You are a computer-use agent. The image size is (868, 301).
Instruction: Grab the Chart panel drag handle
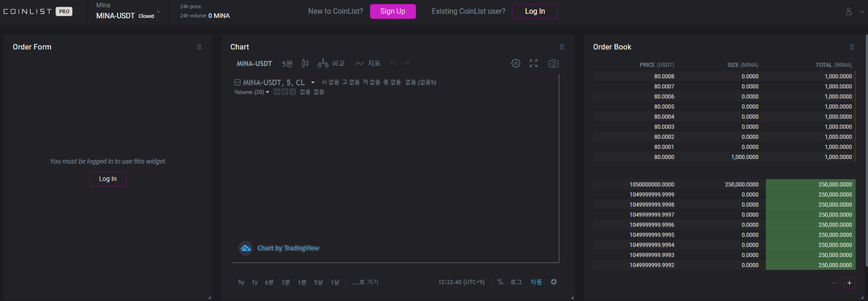[x=561, y=47]
